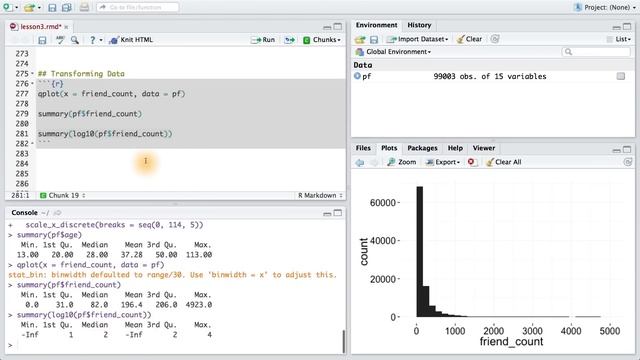Switch to the Files tab

363,148
